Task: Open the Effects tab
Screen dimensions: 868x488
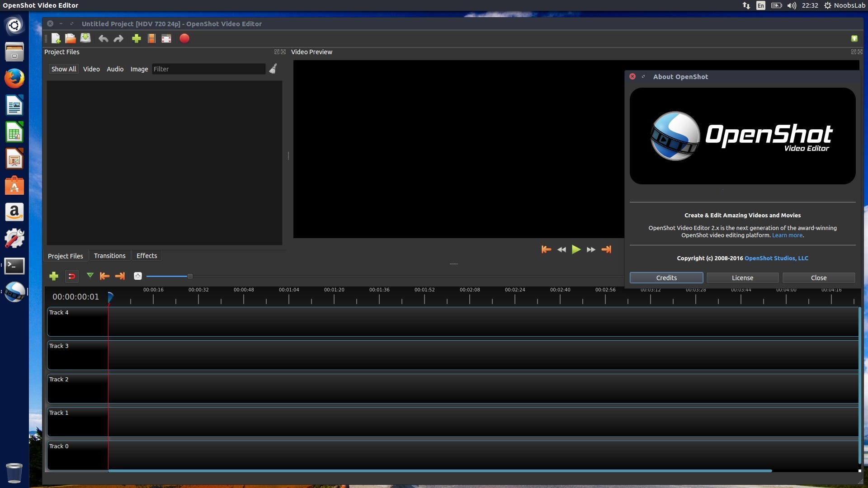Action: [x=147, y=256]
